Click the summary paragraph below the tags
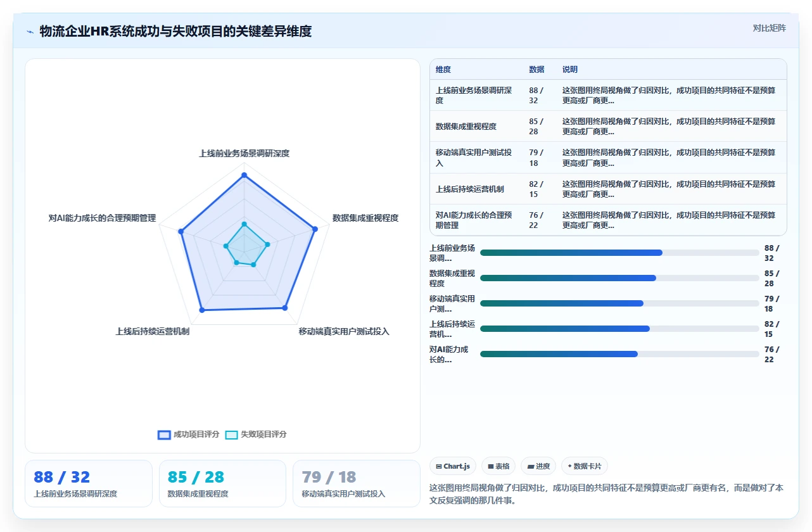Screen dimensions: 812x532 click(x=607, y=494)
